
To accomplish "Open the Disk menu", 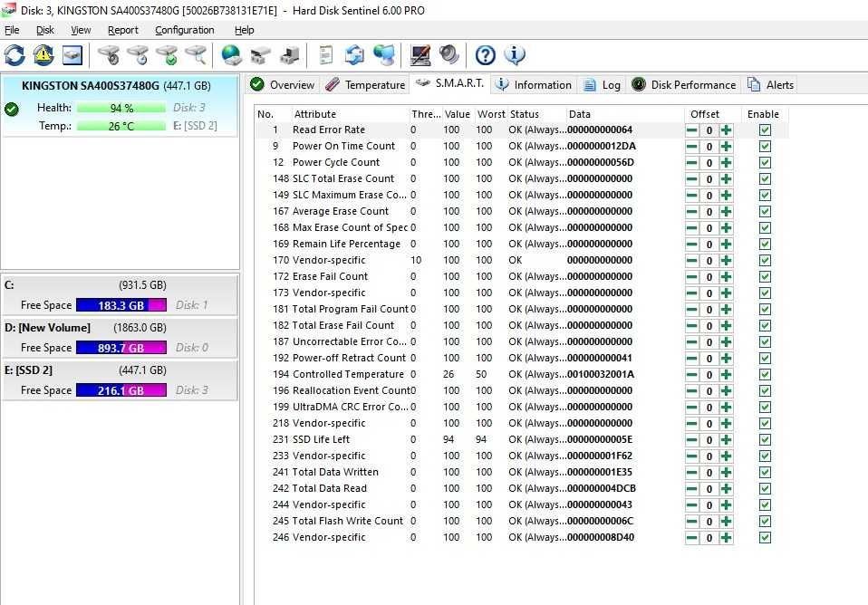I will pyautogui.click(x=44, y=30).
